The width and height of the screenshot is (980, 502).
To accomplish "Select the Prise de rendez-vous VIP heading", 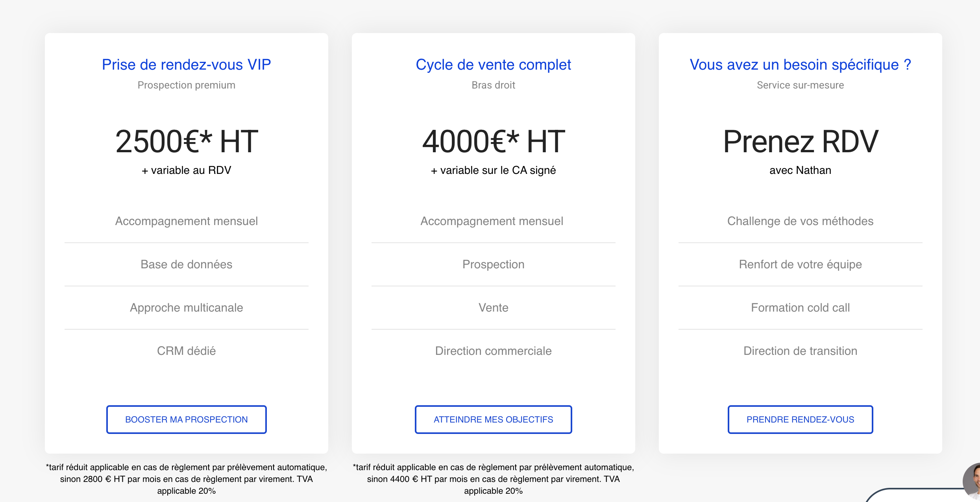I will [x=186, y=65].
